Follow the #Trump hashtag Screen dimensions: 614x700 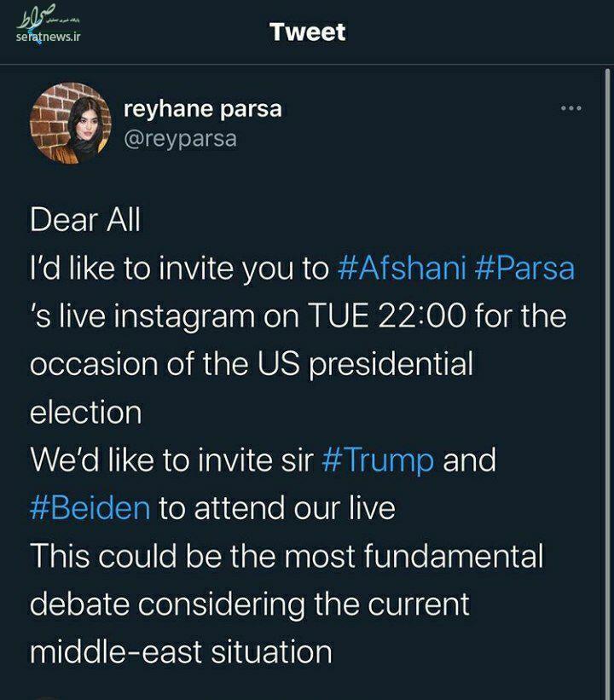pos(378,460)
